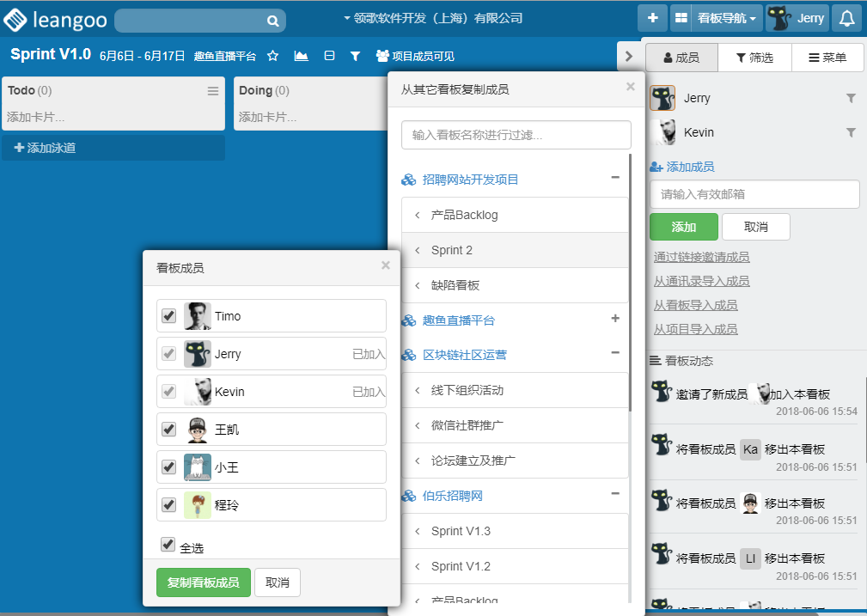Toggle the 王凯 member checkbox

[169, 430]
